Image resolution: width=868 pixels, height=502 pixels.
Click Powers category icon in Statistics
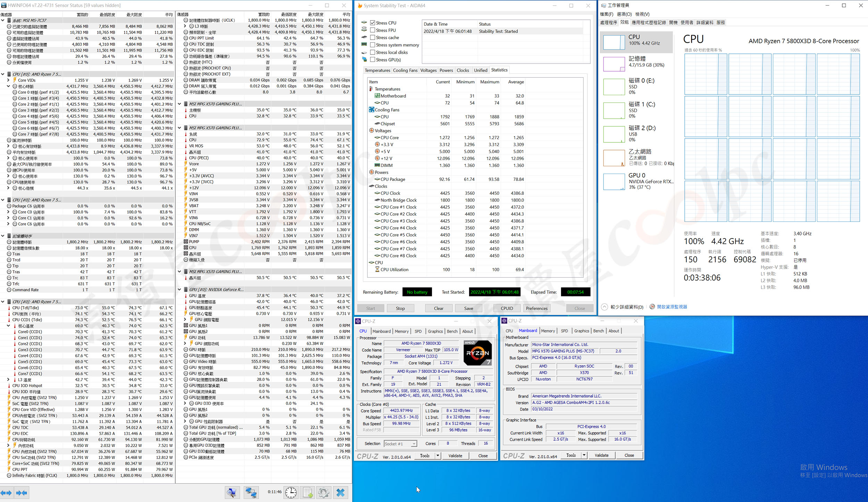372,172
